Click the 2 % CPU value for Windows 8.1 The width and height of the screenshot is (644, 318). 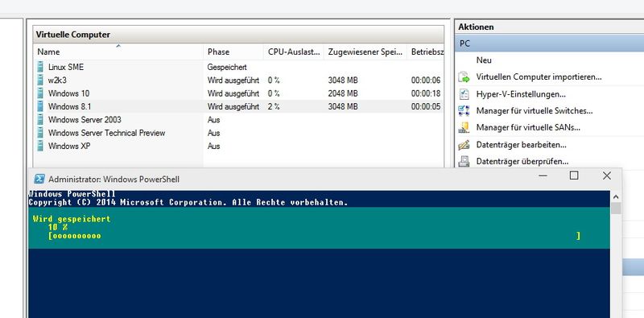(274, 106)
